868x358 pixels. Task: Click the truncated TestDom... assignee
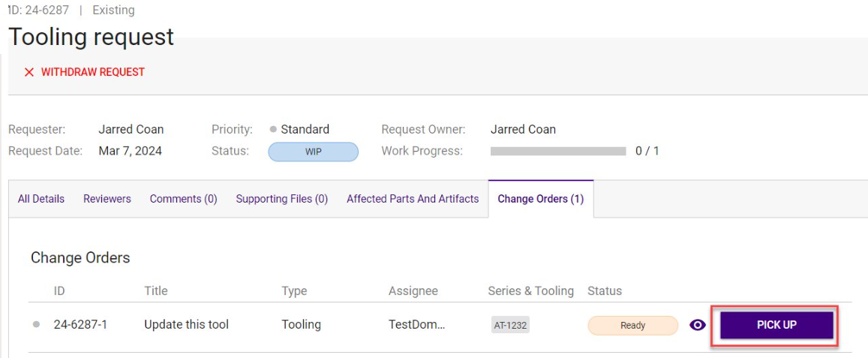(x=416, y=325)
